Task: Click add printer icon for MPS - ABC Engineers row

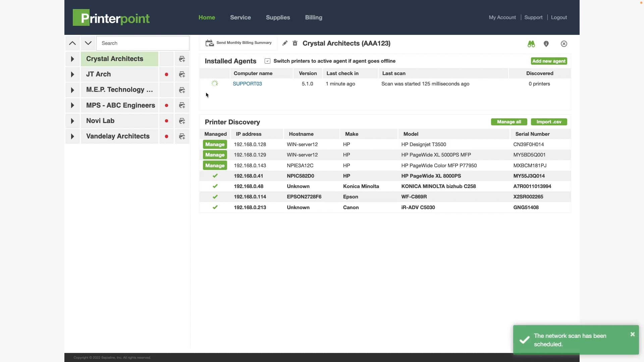Action: pyautogui.click(x=182, y=105)
